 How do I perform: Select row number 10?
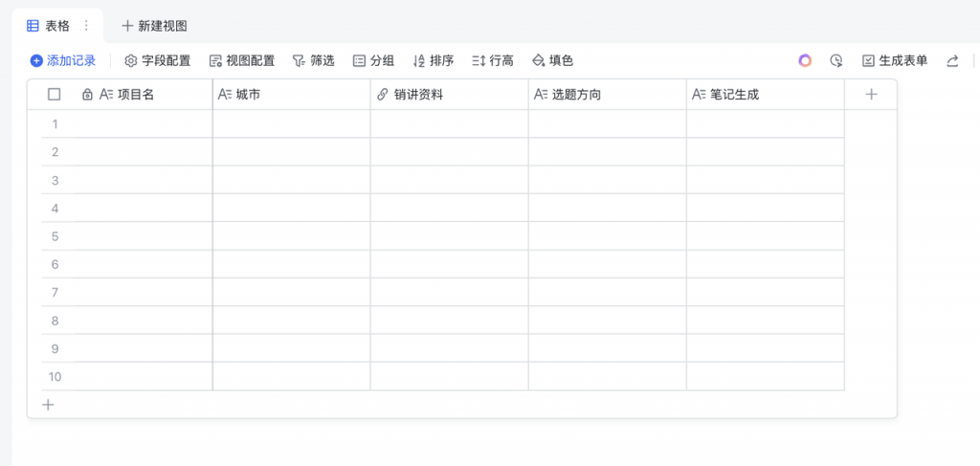click(x=55, y=377)
